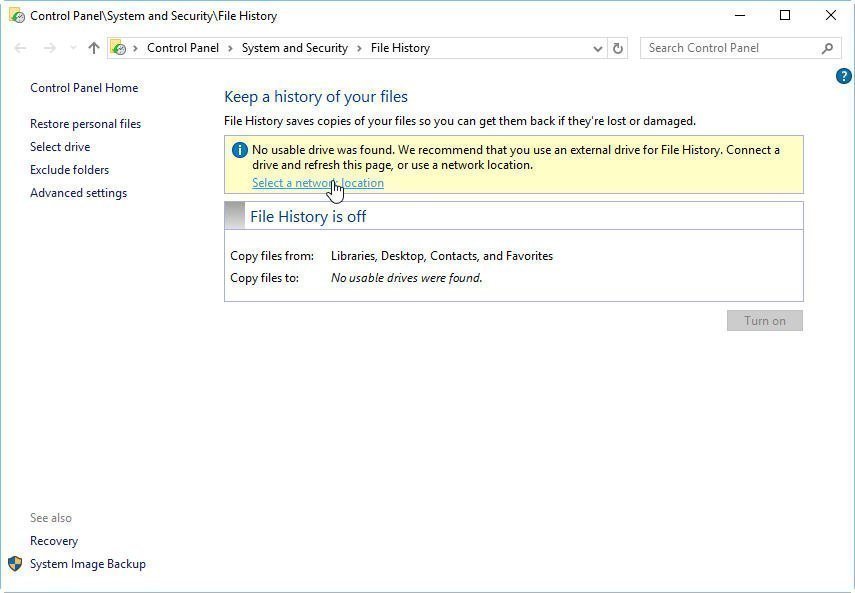
Task: Focus the Search Control Panel field
Action: click(730, 48)
